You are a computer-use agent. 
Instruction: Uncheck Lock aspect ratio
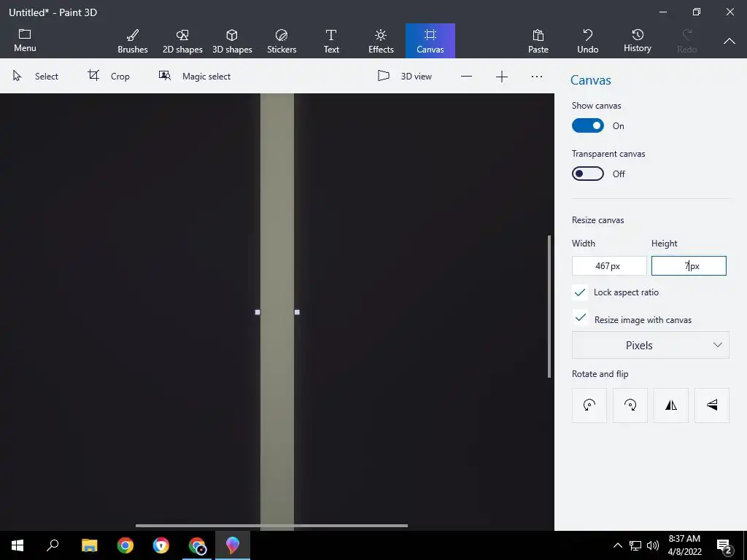pos(580,292)
